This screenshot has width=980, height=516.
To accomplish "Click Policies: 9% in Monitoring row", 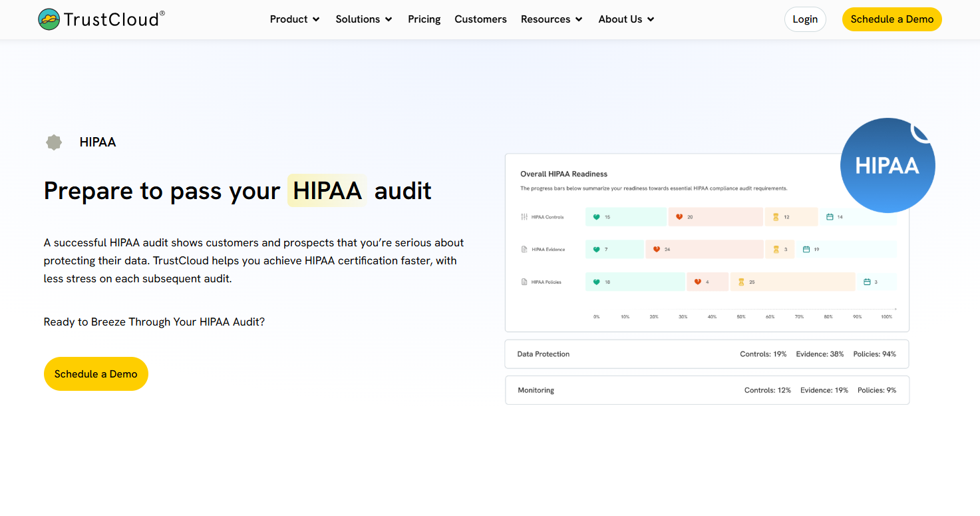I will (x=877, y=390).
